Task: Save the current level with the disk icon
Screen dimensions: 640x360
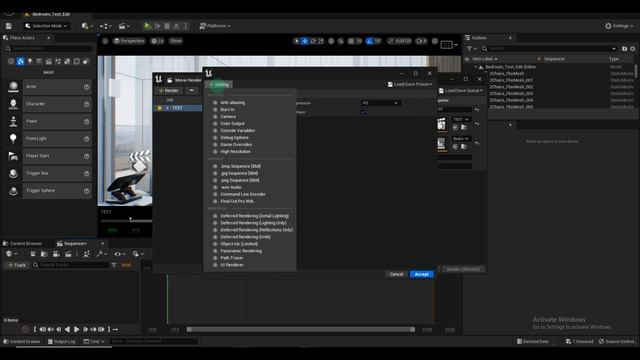Action: coord(9,26)
